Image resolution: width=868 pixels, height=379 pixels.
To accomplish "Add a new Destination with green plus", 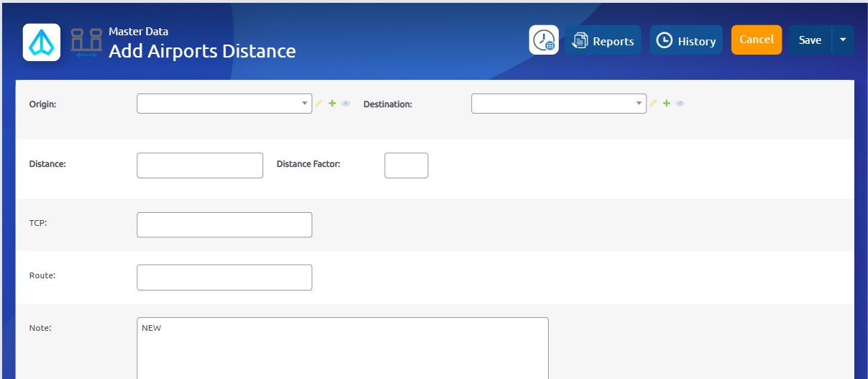I will [x=667, y=104].
